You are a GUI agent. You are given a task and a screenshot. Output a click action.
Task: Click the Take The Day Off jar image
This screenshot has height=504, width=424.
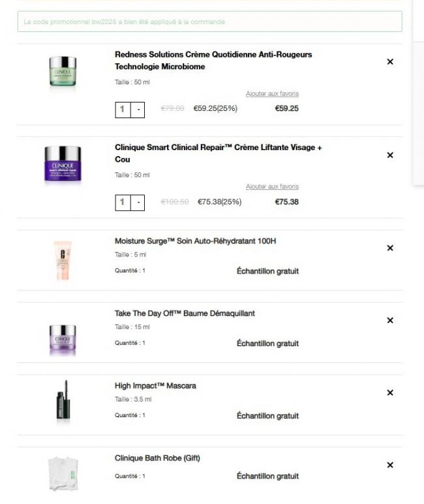pos(63,339)
